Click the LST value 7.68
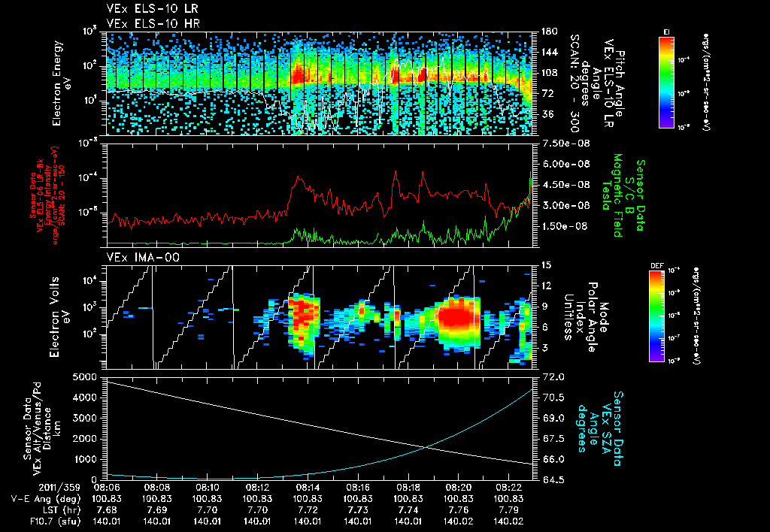The width and height of the screenshot is (770, 532). 106,510
